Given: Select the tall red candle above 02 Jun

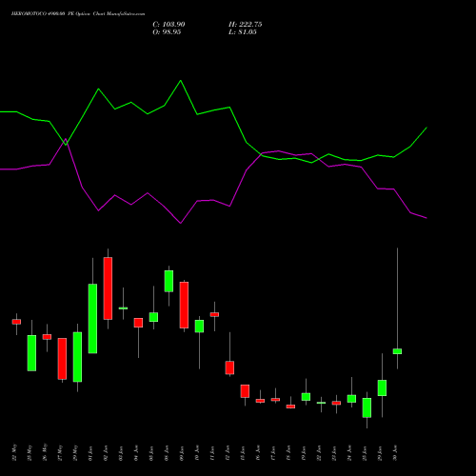Looking at the screenshot, I should tap(108, 288).
